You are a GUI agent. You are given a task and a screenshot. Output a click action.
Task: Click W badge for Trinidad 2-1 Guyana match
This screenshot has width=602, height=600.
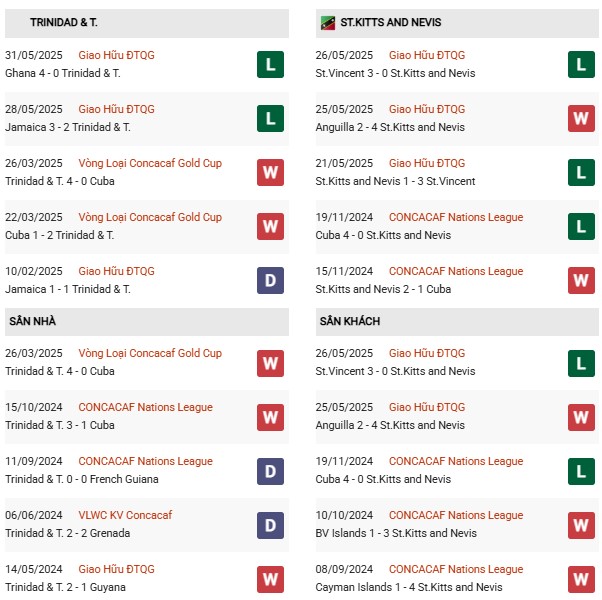270,579
